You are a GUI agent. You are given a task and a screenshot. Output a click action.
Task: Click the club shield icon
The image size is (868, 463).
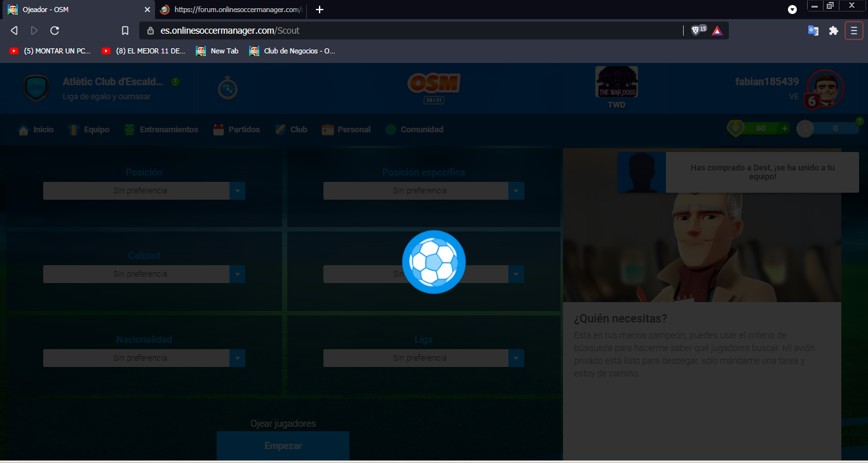pyautogui.click(x=36, y=88)
